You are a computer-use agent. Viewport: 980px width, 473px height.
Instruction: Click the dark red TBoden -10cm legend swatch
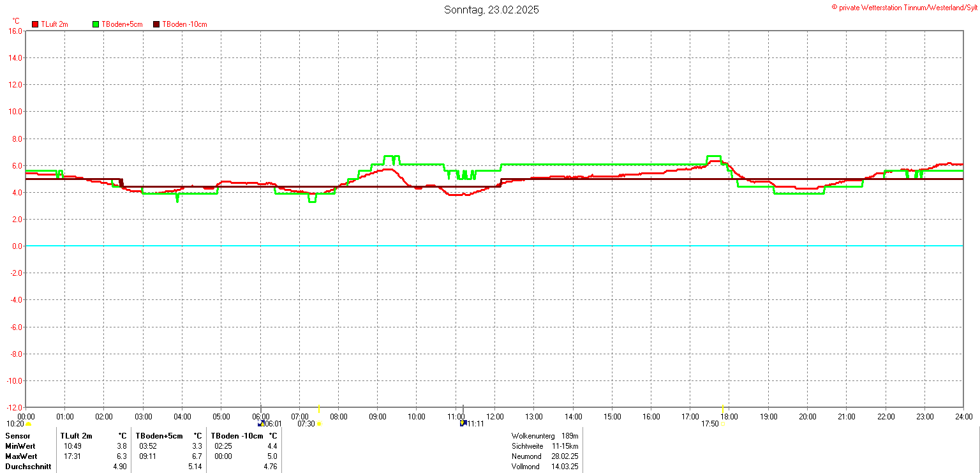pyautogui.click(x=156, y=24)
